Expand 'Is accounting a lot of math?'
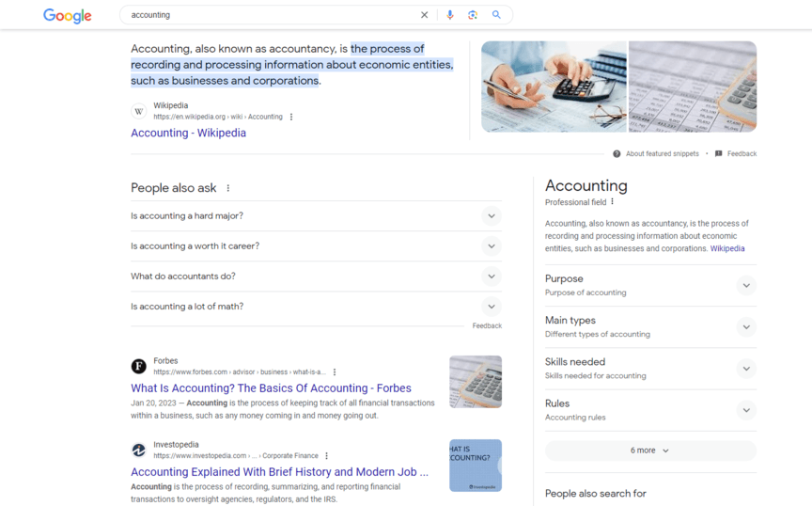The height and width of the screenshot is (506, 812). pos(316,307)
